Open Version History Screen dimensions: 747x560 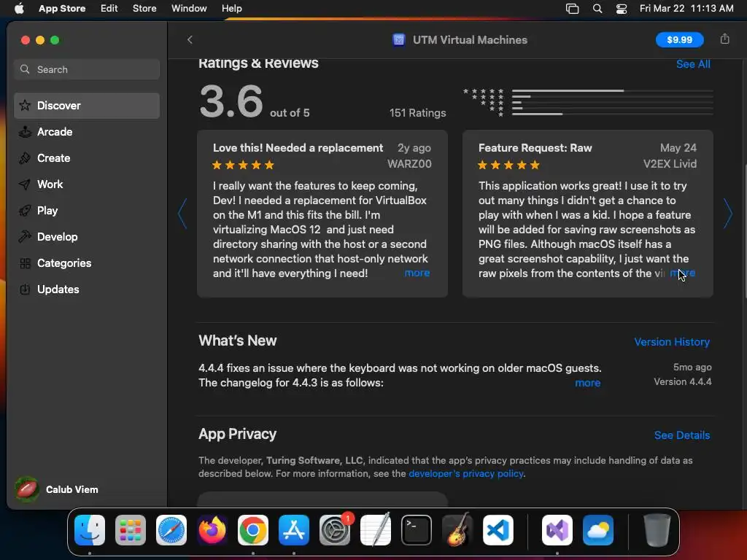pos(672,342)
